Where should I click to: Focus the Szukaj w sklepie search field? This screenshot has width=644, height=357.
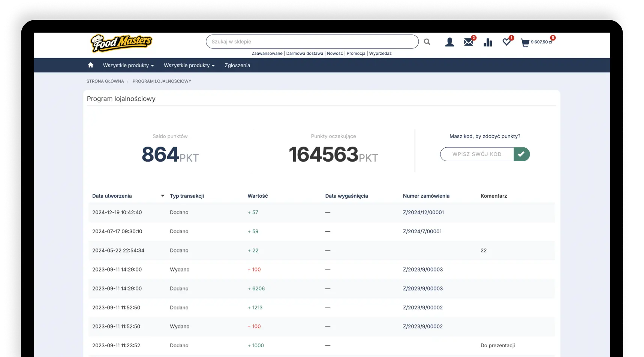click(312, 42)
